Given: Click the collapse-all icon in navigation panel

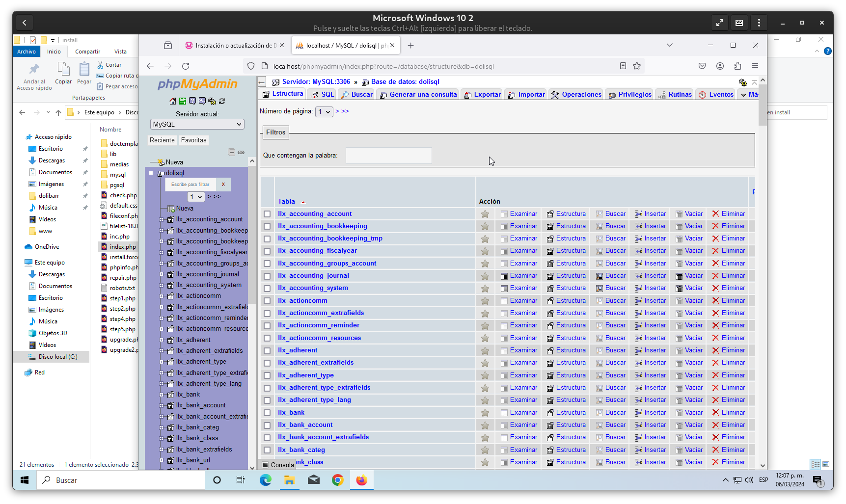Looking at the screenshot, I should (x=231, y=152).
